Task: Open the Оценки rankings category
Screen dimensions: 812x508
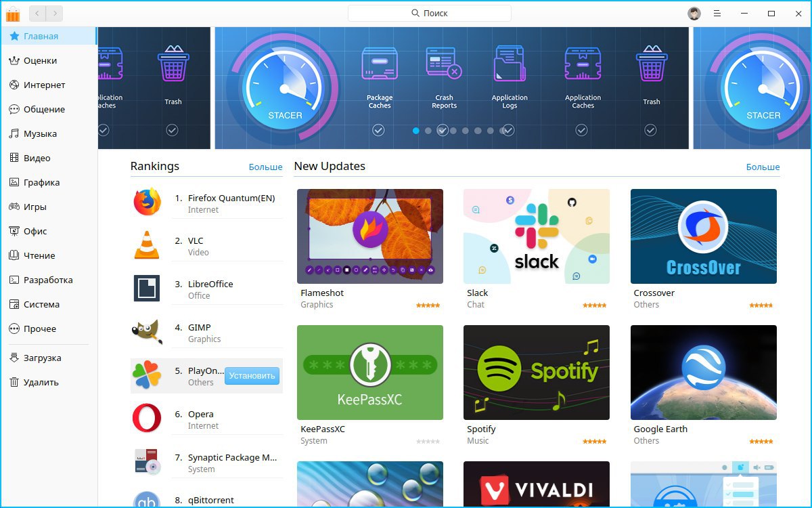Action: [49, 60]
